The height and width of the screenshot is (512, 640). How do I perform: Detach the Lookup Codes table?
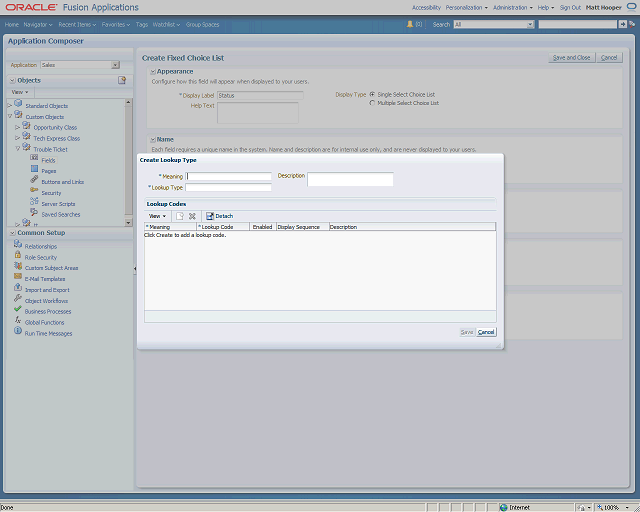click(x=220, y=216)
